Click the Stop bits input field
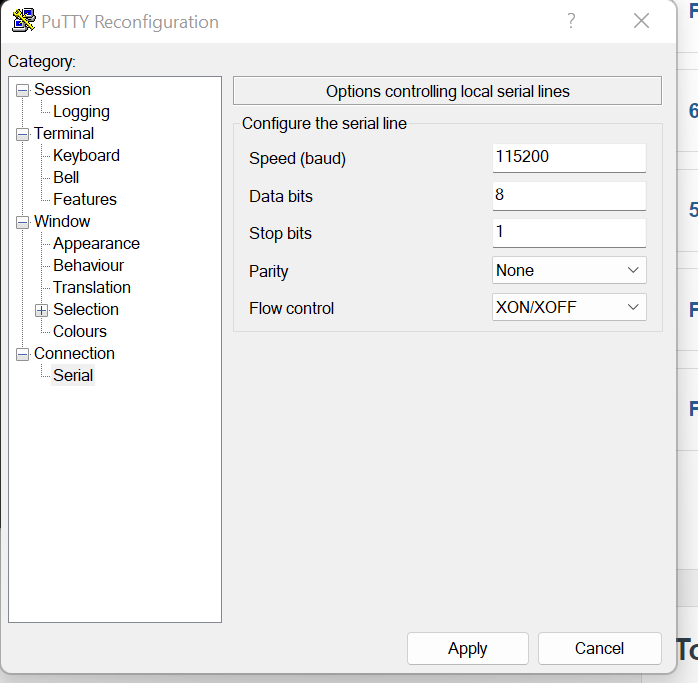 click(x=569, y=233)
